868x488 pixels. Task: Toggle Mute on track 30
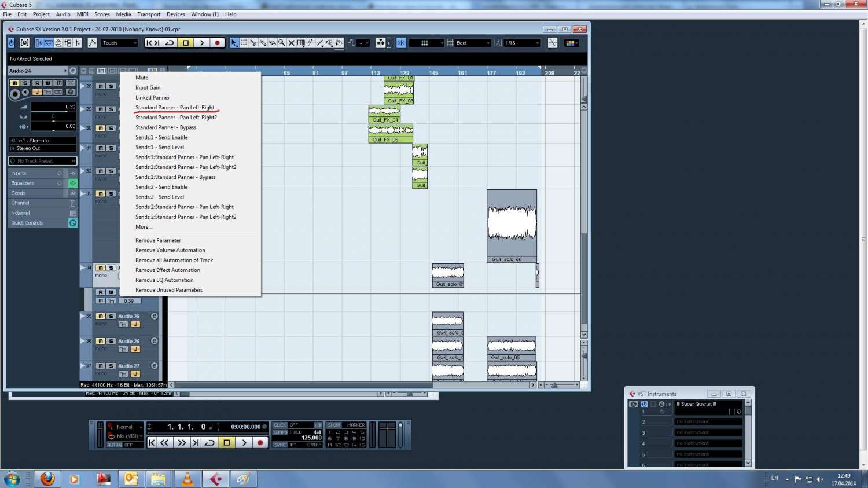(101, 128)
